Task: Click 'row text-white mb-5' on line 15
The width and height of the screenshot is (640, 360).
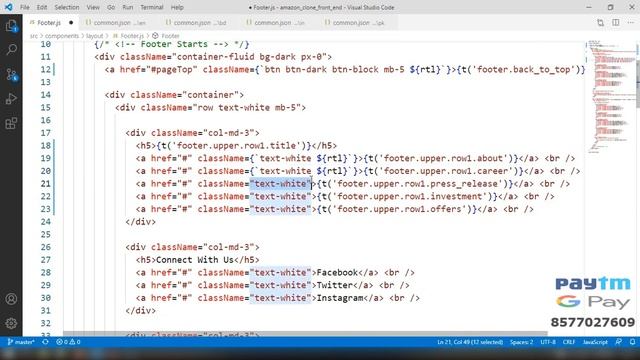Action: tap(247, 107)
